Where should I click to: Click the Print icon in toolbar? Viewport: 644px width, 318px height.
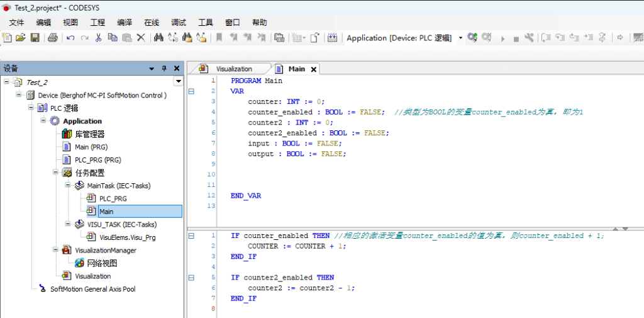tap(53, 38)
